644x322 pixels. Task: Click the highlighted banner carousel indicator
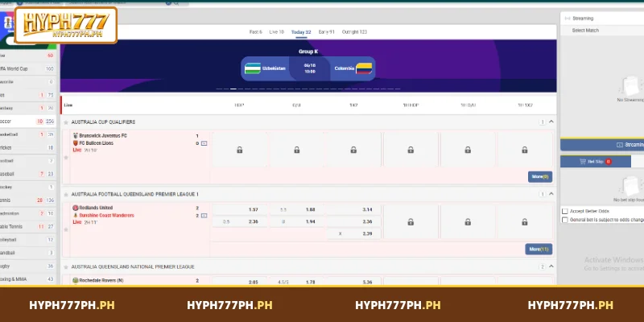233,89
